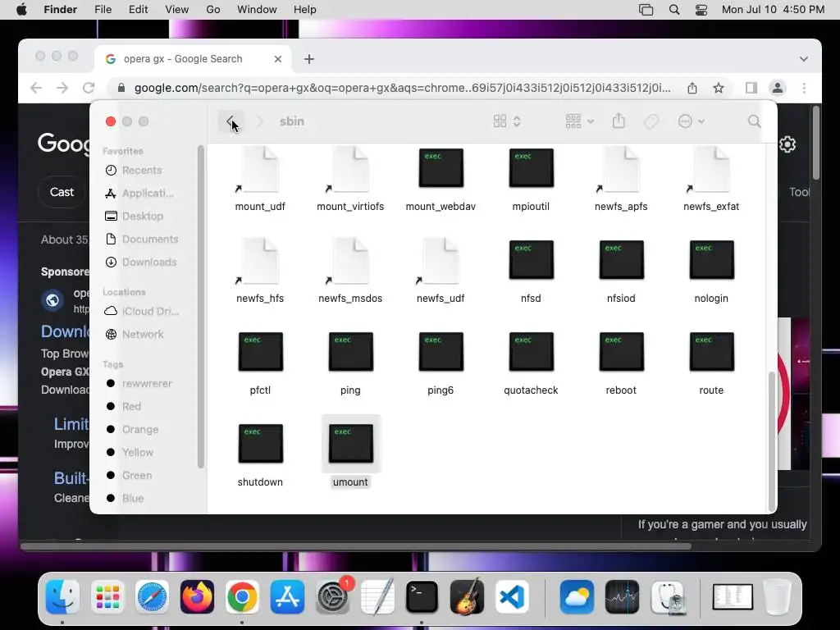Open a new Chrome tab
Image resolution: width=840 pixels, height=630 pixels.
coord(309,59)
